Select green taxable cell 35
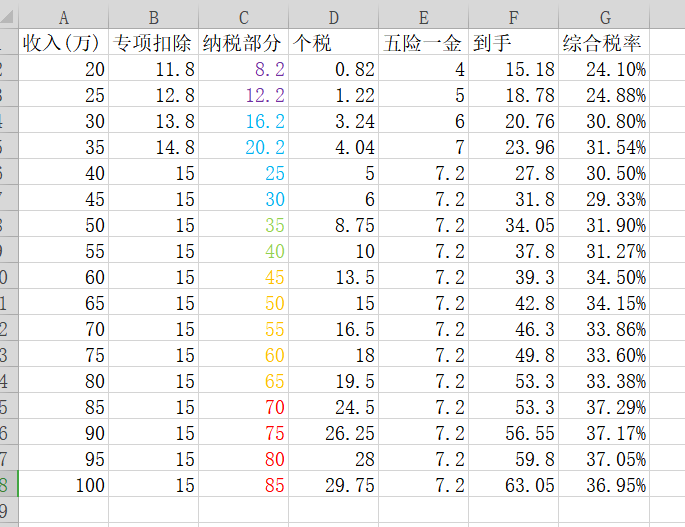Viewport: 685px width, 527px height. click(243, 224)
